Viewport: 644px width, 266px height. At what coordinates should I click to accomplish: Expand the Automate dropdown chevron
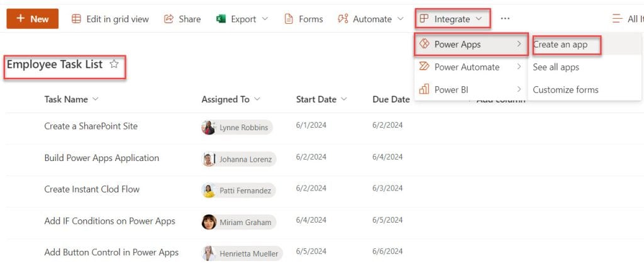401,19
